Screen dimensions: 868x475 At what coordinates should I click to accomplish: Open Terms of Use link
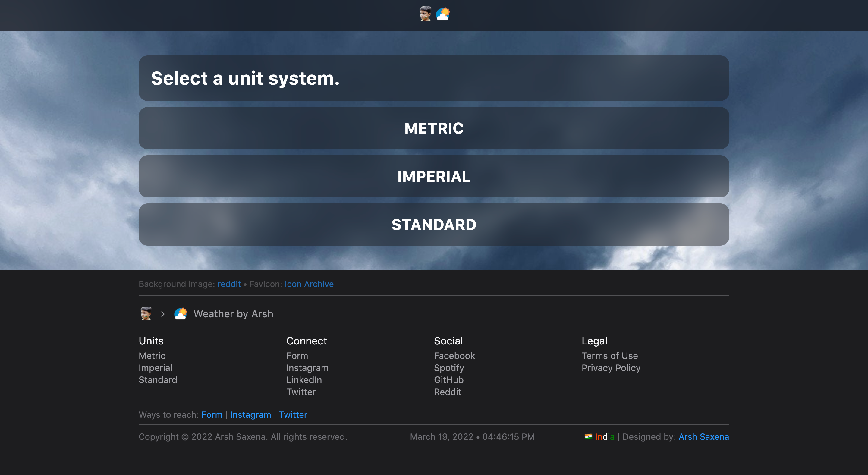point(609,356)
